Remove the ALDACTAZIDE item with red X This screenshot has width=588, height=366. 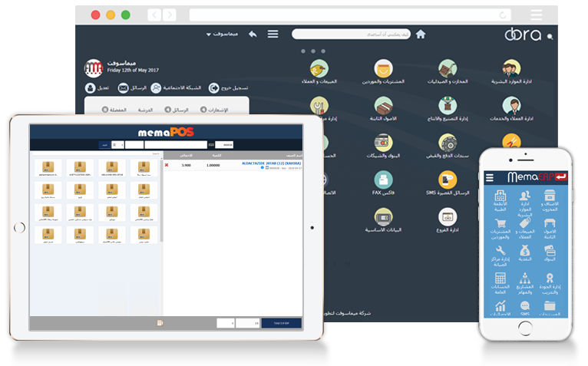167,165
